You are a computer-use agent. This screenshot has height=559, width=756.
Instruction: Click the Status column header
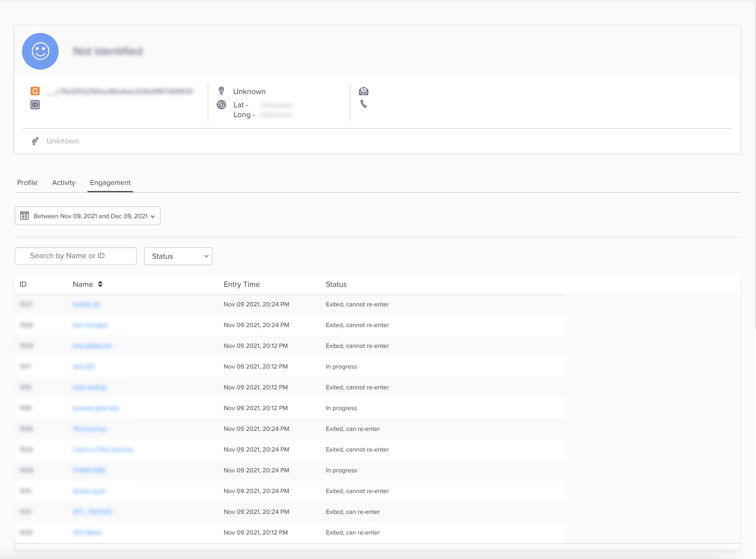(336, 284)
